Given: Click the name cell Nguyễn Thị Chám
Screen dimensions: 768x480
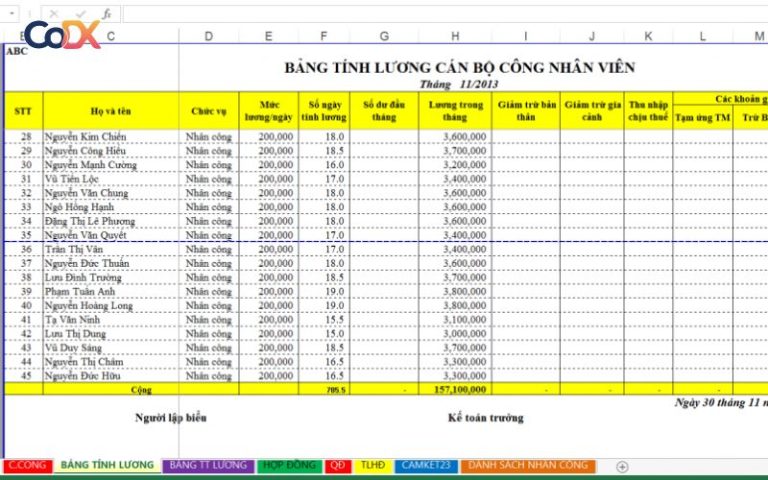Looking at the screenshot, I should (111, 362).
